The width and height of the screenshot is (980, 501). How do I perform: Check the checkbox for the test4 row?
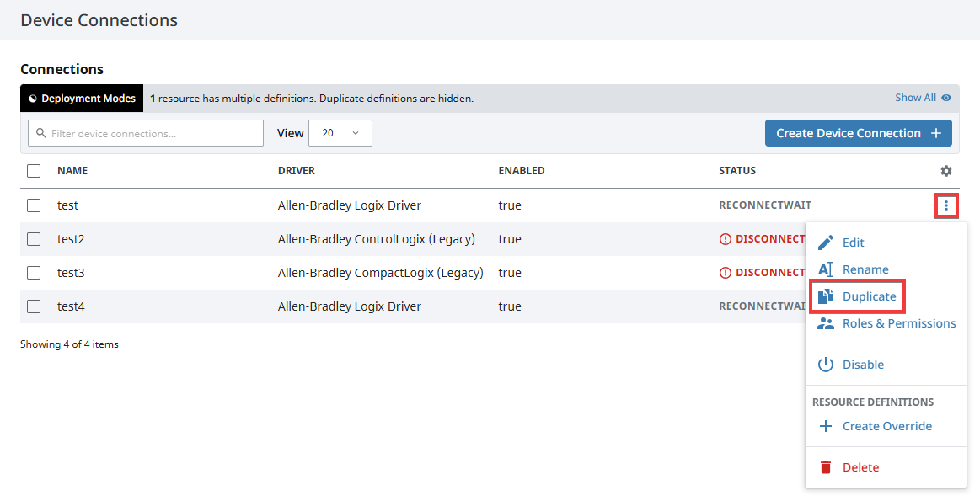[x=34, y=306]
